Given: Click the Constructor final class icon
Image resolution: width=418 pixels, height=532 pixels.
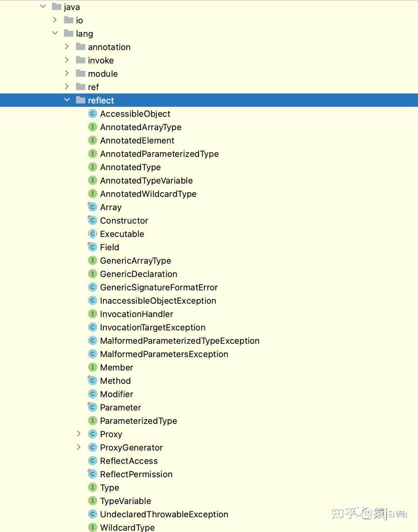Looking at the screenshot, I should 93,220.
